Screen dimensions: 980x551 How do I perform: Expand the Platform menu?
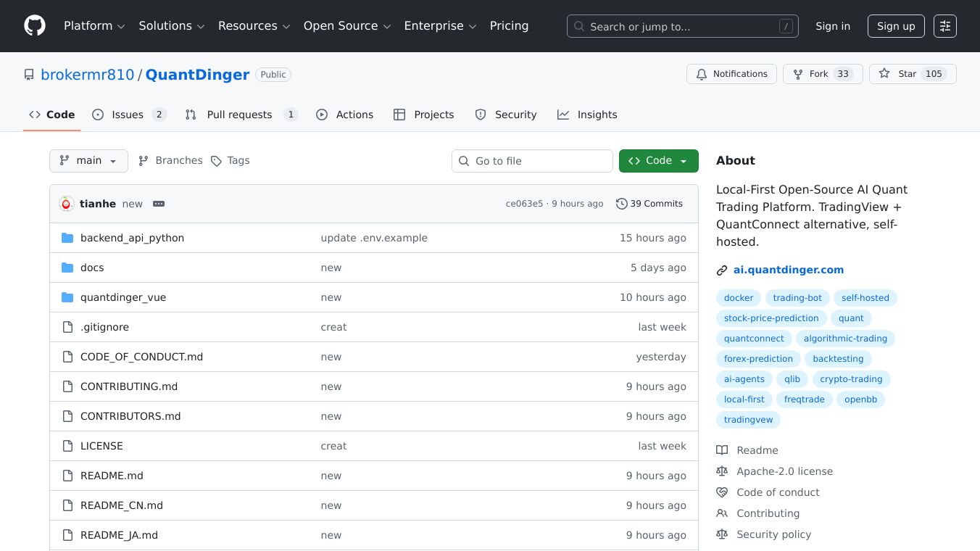(94, 26)
